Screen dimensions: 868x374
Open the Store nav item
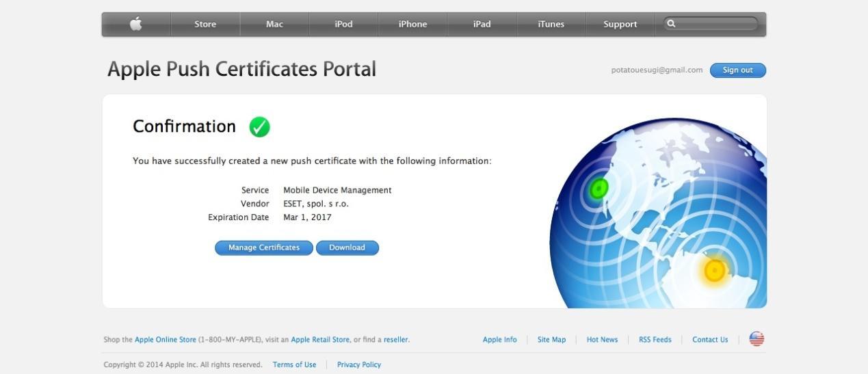205,24
